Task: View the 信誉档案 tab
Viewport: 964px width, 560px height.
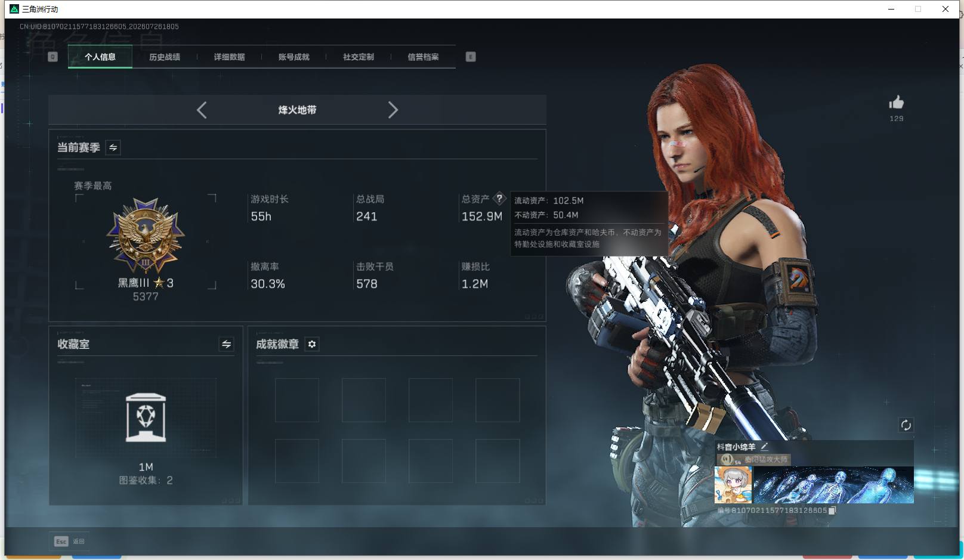Action: coord(423,57)
